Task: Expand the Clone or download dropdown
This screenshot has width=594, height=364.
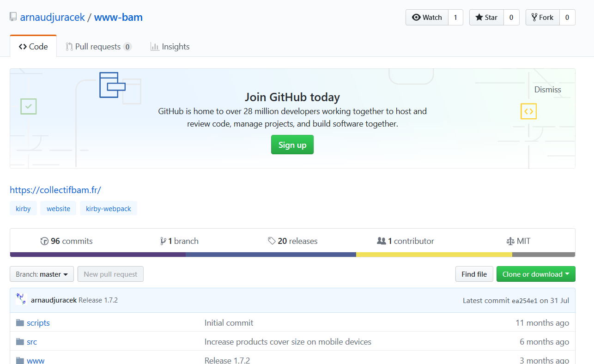Action: (536, 274)
